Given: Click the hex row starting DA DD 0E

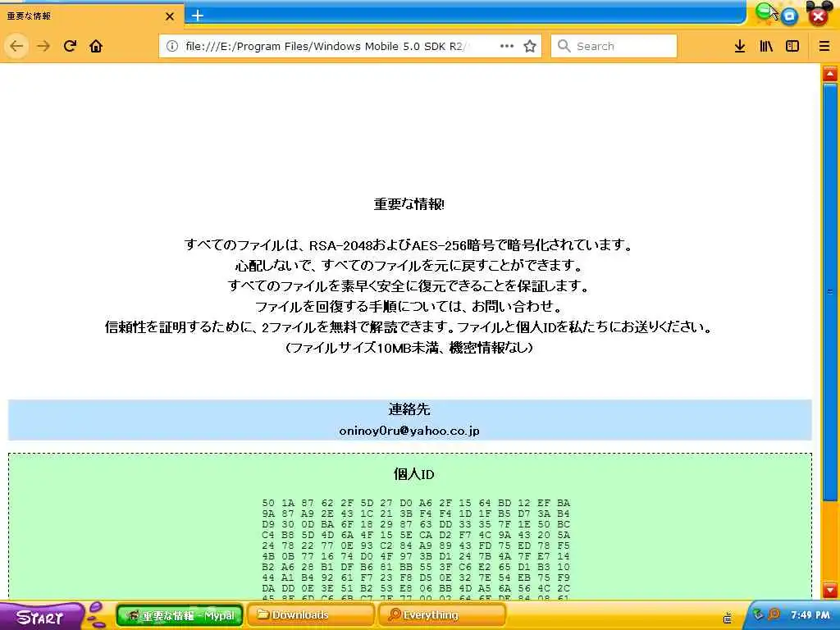Looking at the screenshot, I should (x=416, y=589).
